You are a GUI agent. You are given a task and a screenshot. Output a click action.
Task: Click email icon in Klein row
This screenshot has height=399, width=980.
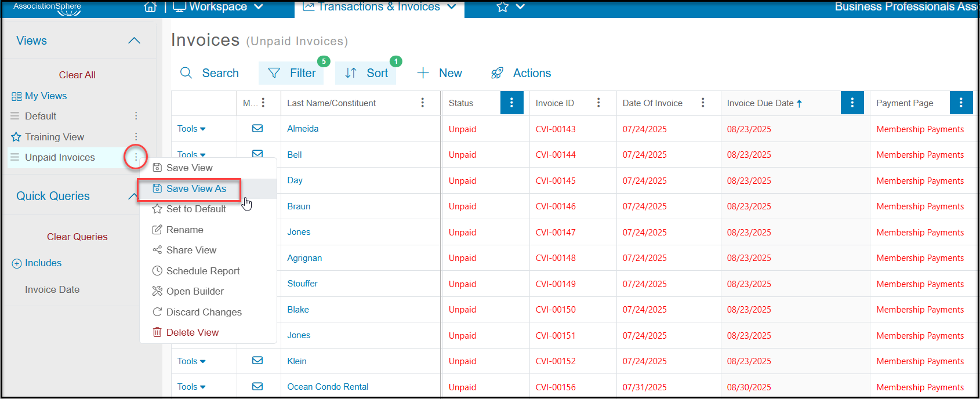(x=257, y=361)
